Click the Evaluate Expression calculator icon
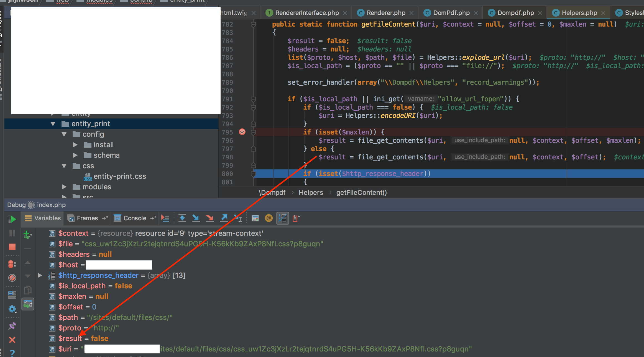This screenshot has height=357, width=644. [x=255, y=218]
